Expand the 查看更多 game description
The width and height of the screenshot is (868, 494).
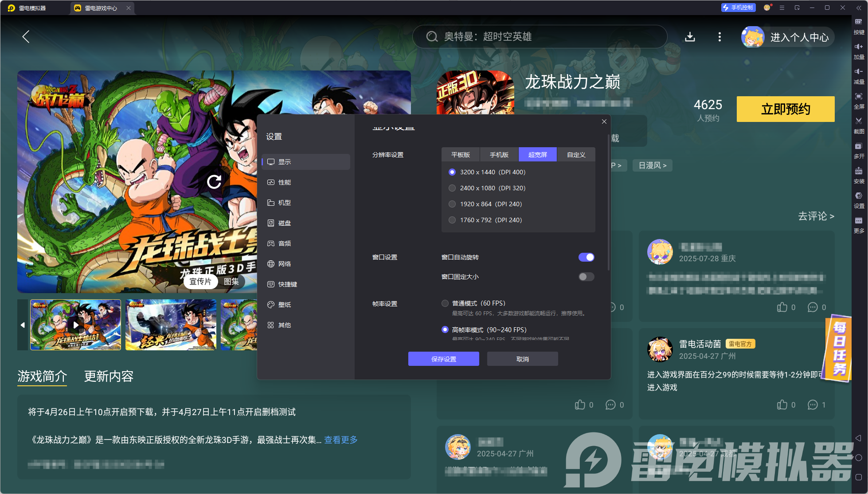click(340, 439)
